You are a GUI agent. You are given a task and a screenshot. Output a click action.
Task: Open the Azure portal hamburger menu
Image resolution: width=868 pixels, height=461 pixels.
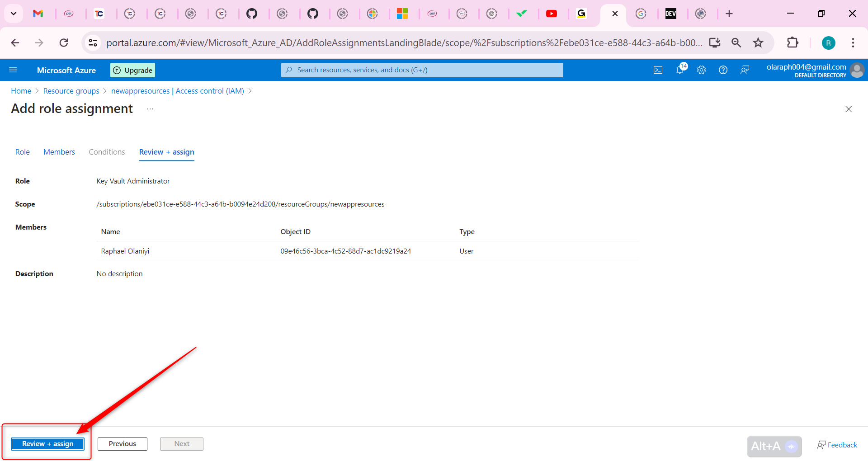coord(14,70)
